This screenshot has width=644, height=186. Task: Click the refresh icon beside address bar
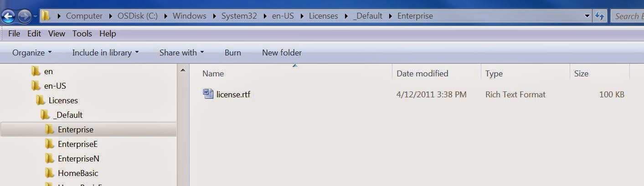pyautogui.click(x=600, y=16)
